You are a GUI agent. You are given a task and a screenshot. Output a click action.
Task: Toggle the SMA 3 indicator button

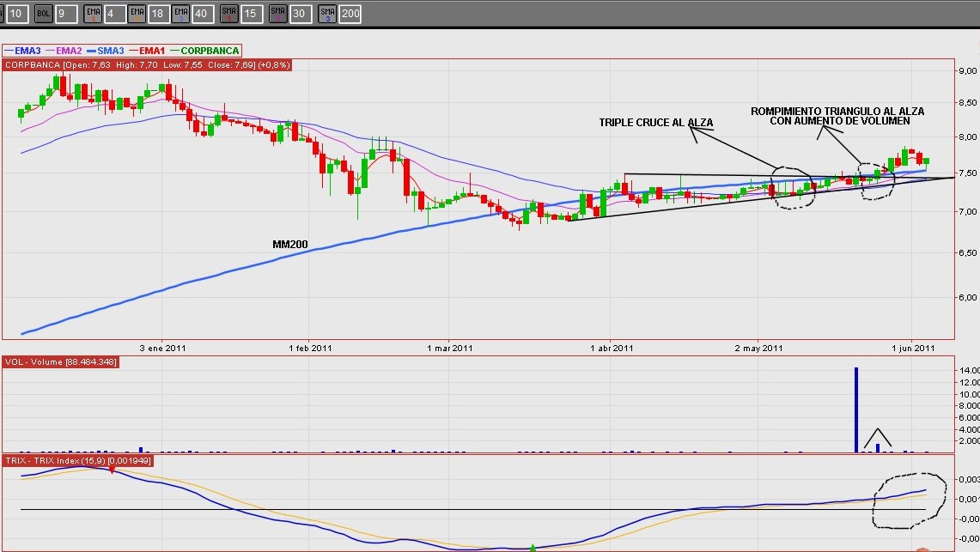pyautogui.click(x=327, y=14)
